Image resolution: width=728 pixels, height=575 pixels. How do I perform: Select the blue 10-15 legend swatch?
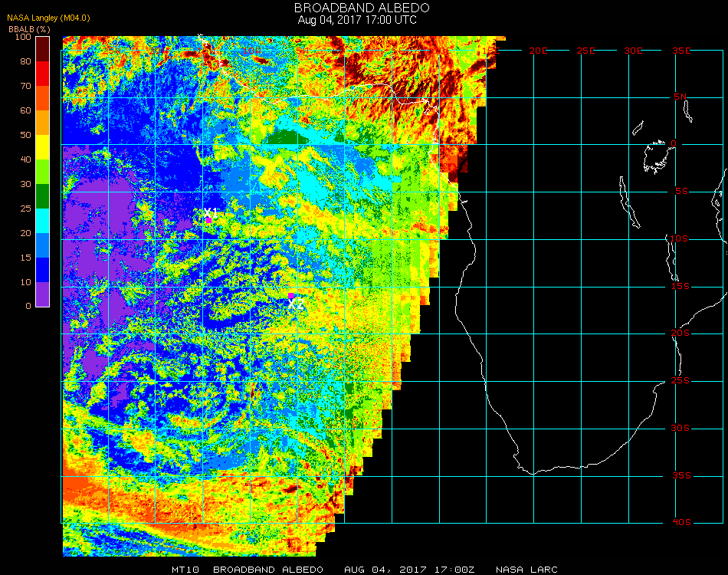pyautogui.click(x=43, y=270)
